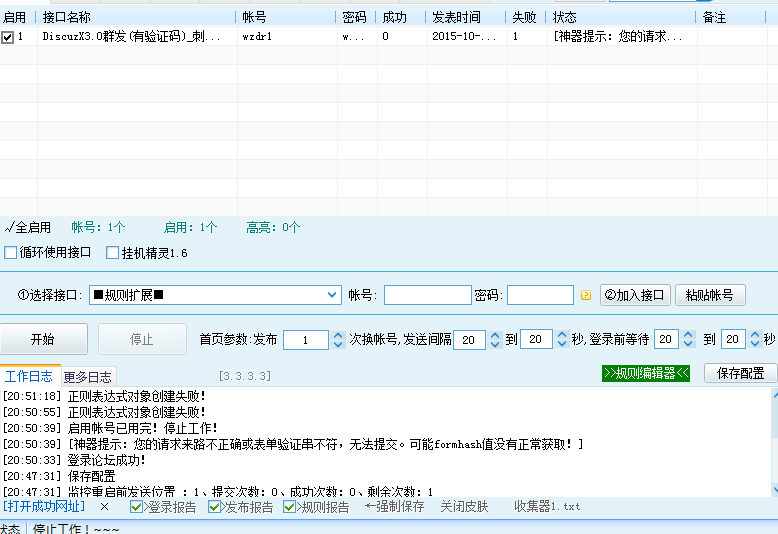Viewport: 778px width, 534px height.
Task: Click the small yellow icon beside password field
Action: pyautogui.click(x=586, y=295)
